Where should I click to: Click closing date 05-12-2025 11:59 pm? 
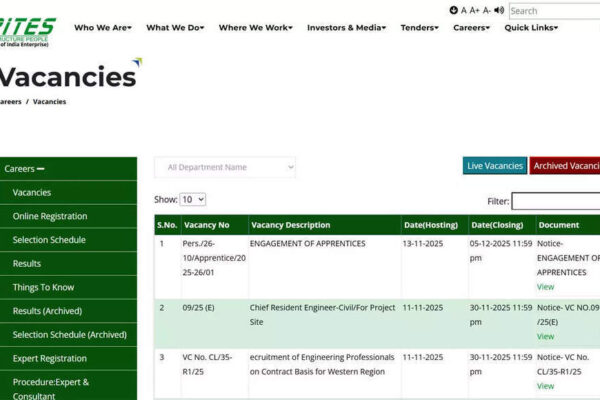(501, 251)
